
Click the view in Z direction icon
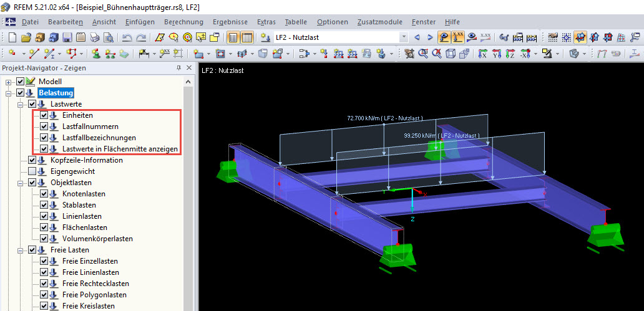510,54
